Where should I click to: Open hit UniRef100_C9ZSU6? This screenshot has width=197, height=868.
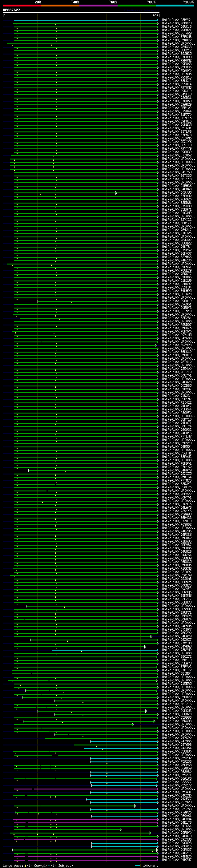tap(176, 839)
